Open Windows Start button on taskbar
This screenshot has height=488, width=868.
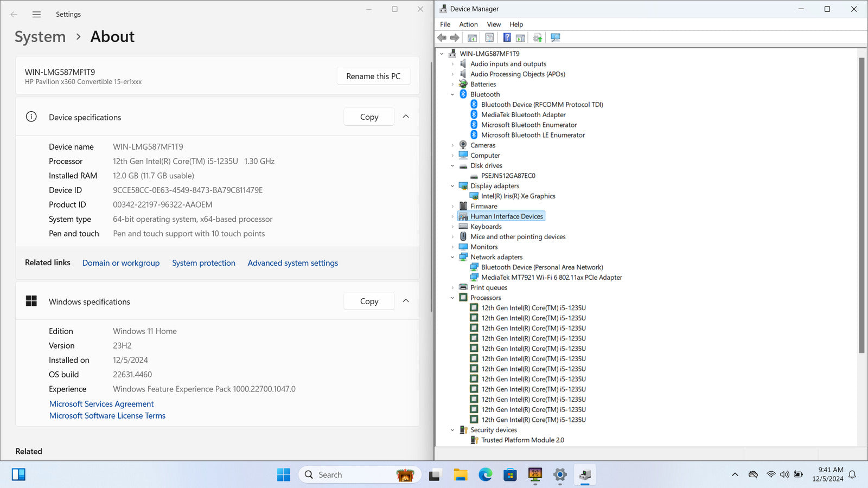coord(284,475)
